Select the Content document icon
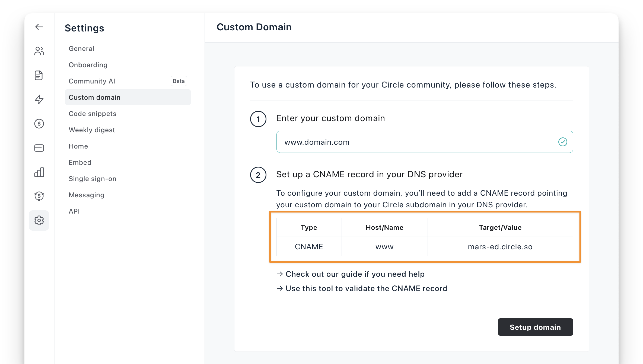 tap(39, 75)
